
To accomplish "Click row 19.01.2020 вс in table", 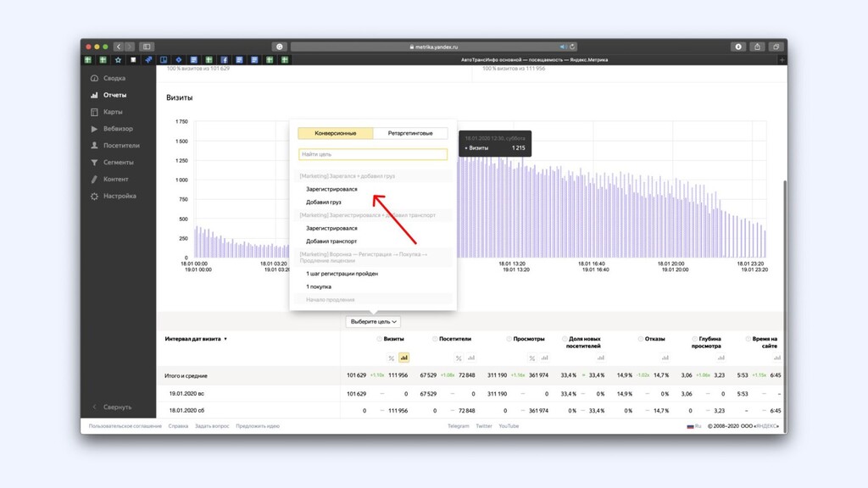I will pos(470,394).
